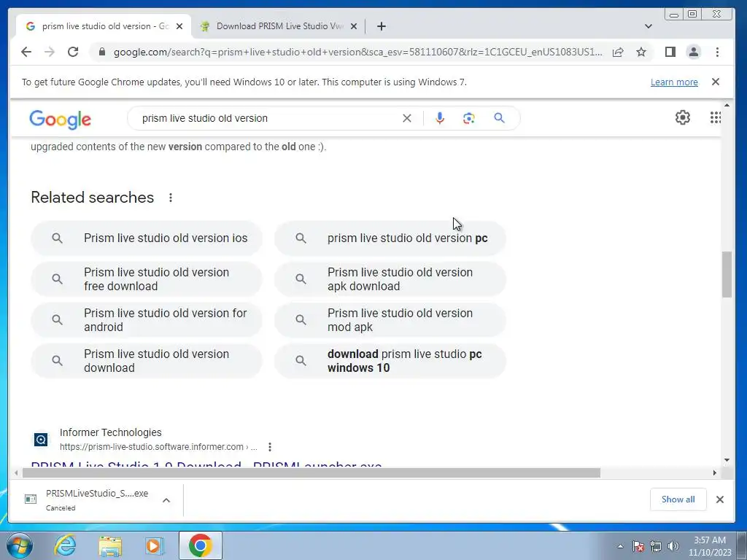The image size is (747, 560).
Task: Expand PRISMLiveStudio download item options
Action: (166, 500)
